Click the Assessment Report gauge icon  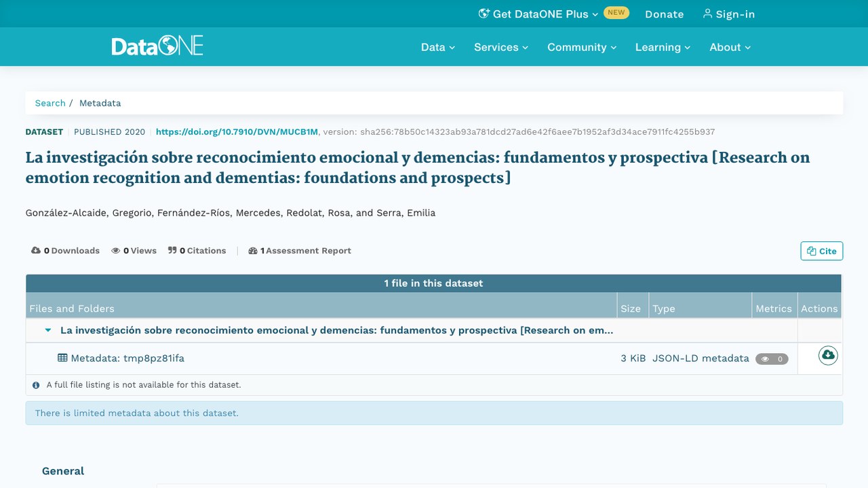point(253,251)
